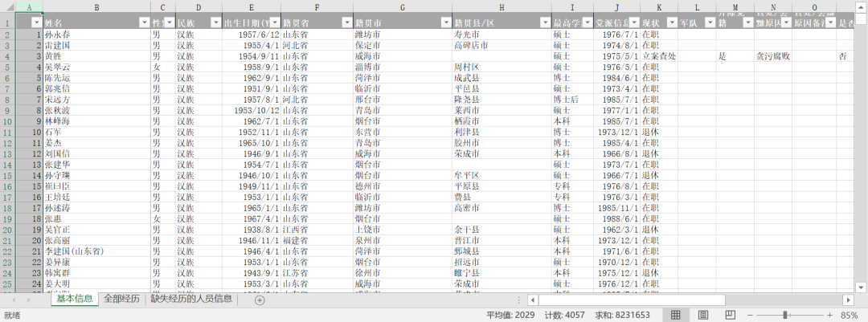This screenshot has height=322, width=868.
Task: Click the vertical scrollbar thumb
Action: (861, 18)
